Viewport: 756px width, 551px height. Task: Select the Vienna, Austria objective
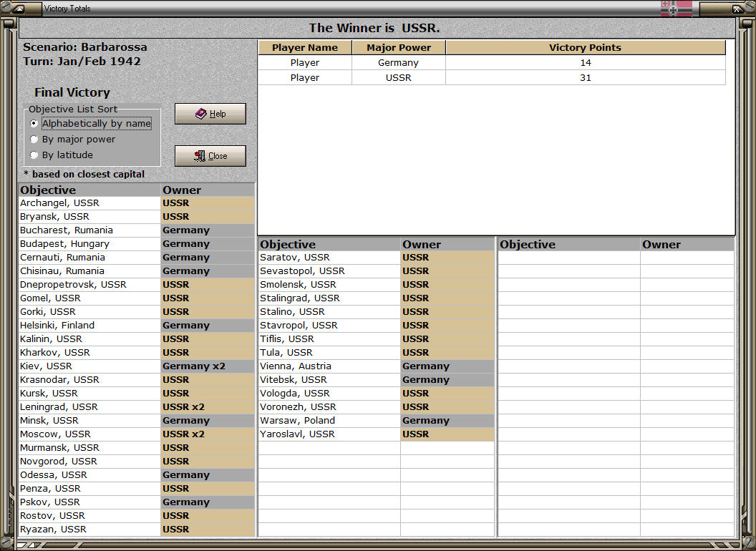[x=329, y=366]
